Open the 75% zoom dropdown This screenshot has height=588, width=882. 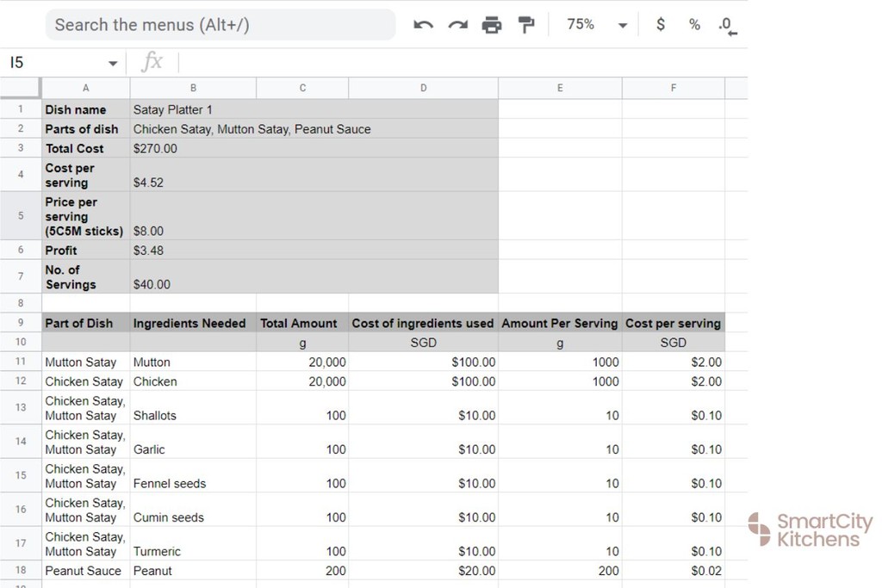(x=594, y=24)
